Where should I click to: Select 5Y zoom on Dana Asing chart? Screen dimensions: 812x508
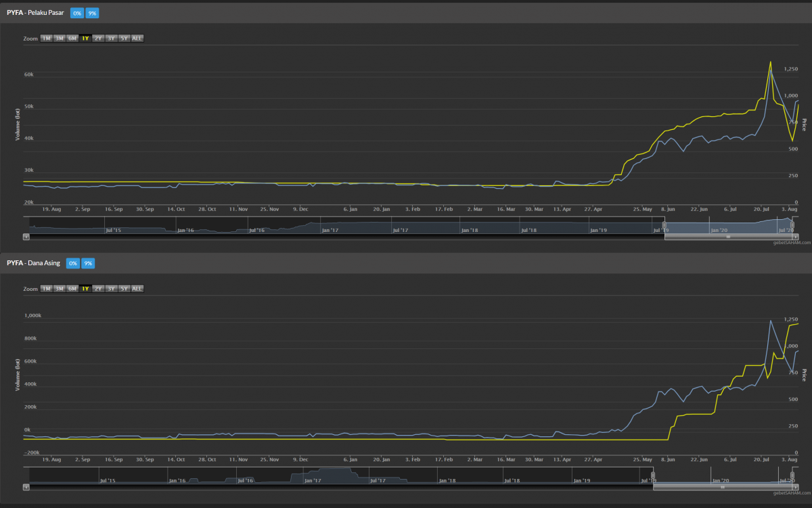pyautogui.click(x=124, y=289)
